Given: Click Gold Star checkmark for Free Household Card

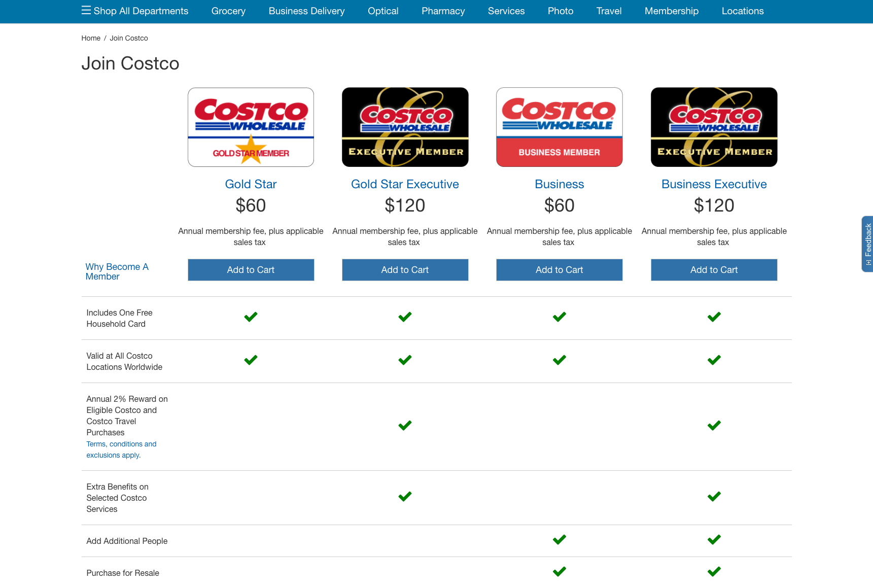Looking at the screenshot, I should click(251, 317).
